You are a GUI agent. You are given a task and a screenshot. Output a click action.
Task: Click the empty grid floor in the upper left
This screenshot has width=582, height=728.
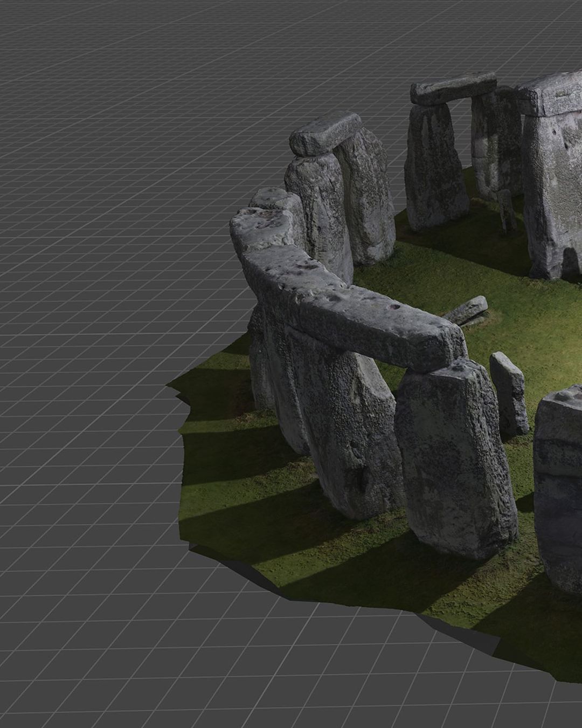coord(108,108)
